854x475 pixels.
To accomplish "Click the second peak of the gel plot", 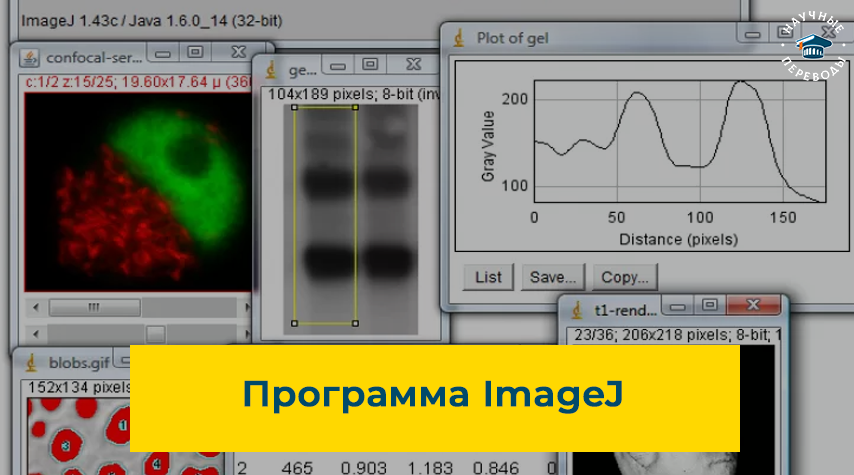I will tap(742, 82).
